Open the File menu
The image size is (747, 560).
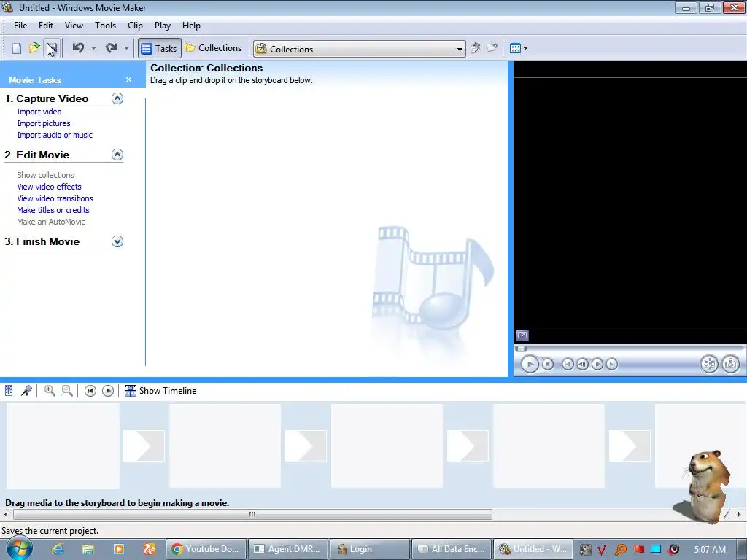click(20, 26)
